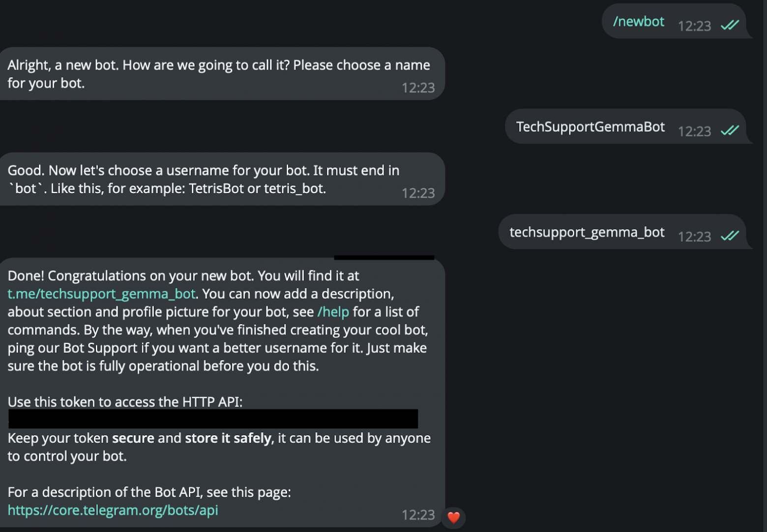Click the /help command link
Screen dimensions: 767x532
(333, 311)
